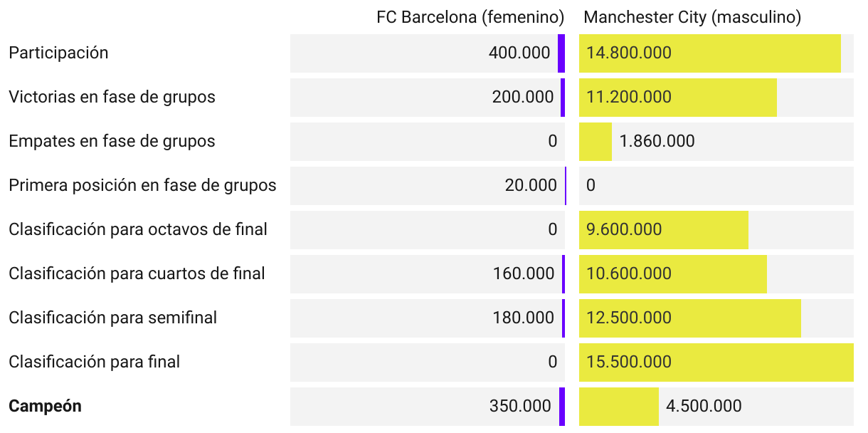Click the yellow 12.500.000 semifinal bar
Screen dimensions: 868x433
pyautogui.click(x=690, y=318)
